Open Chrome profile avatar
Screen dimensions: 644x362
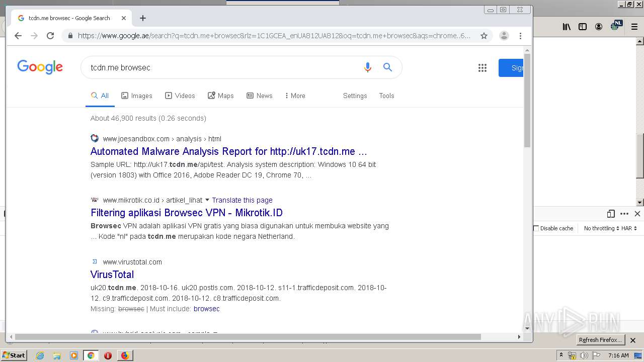[504, 36]
